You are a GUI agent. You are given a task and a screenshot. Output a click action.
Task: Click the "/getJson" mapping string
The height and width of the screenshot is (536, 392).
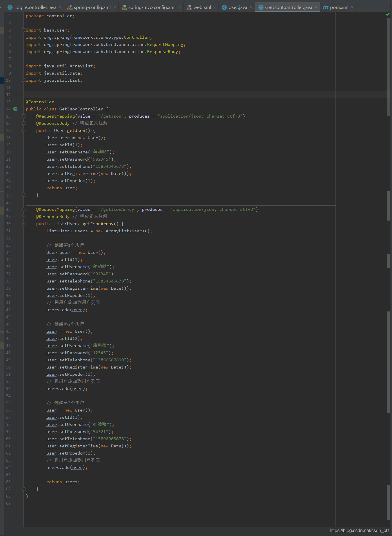(x=111, y=116)
